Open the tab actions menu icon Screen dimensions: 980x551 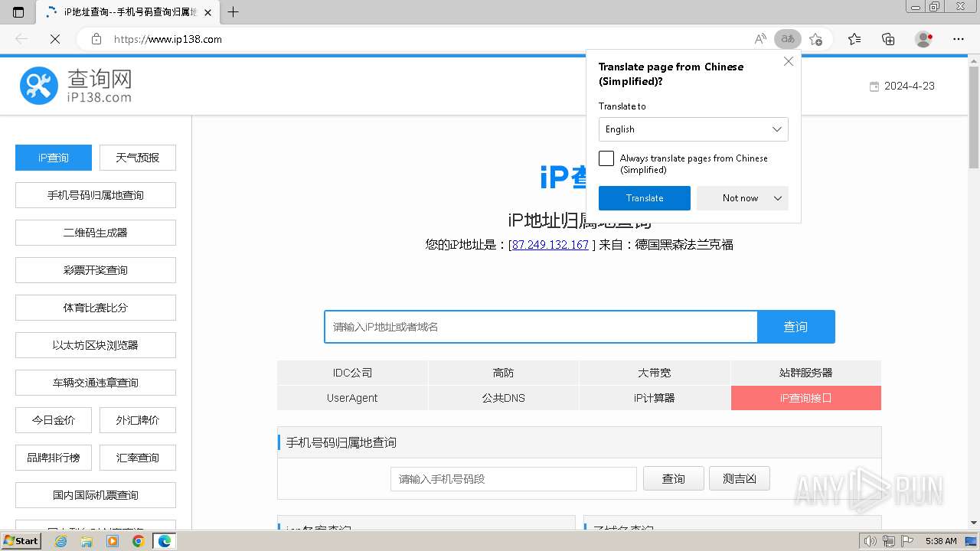point(18,12)
